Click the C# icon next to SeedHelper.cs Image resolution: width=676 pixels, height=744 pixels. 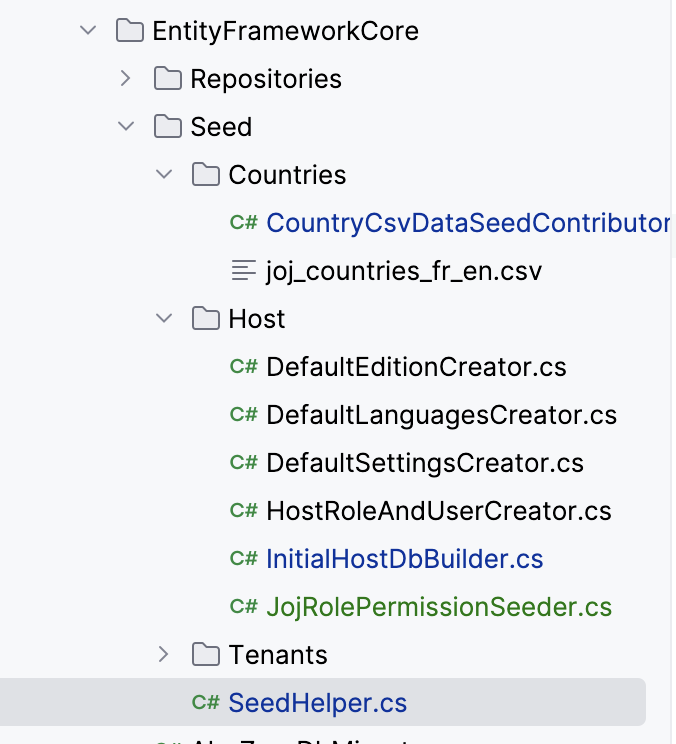(x=205, y=703)
